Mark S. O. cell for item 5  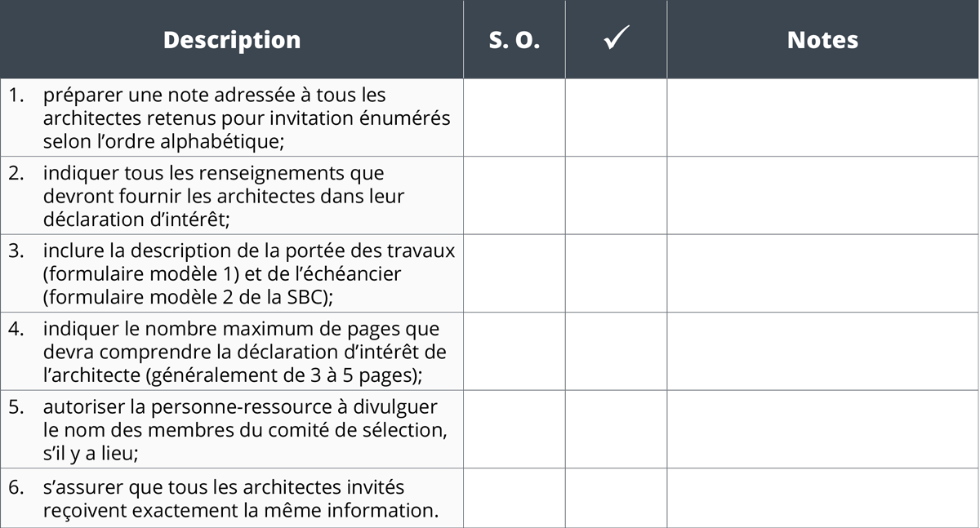pos(514,429)
